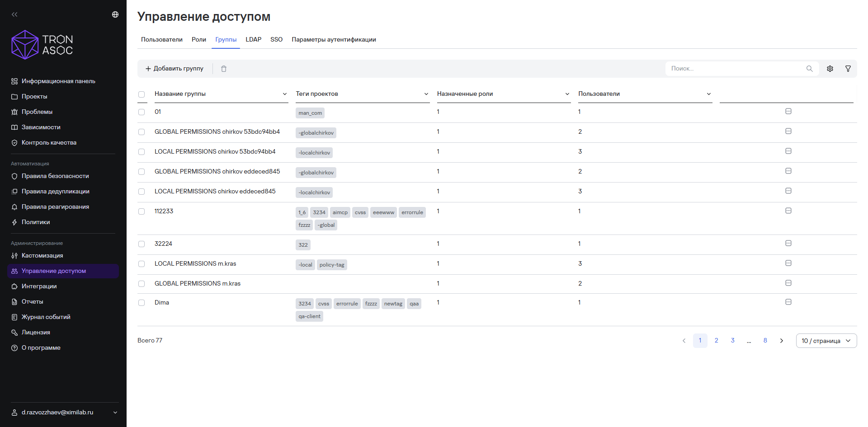Expand Теги проектов column dropdown

(426, 94)
